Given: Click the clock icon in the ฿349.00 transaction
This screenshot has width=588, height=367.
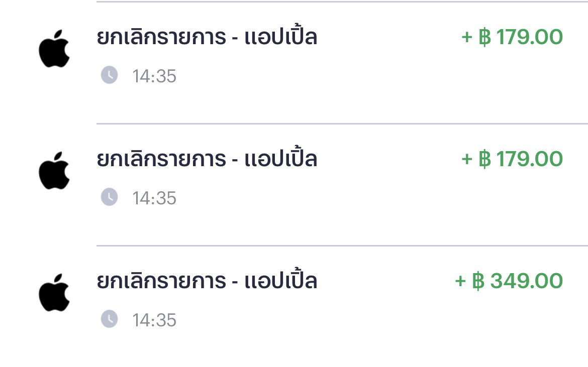Looking at the screenshot, I should tap(110, 319).
